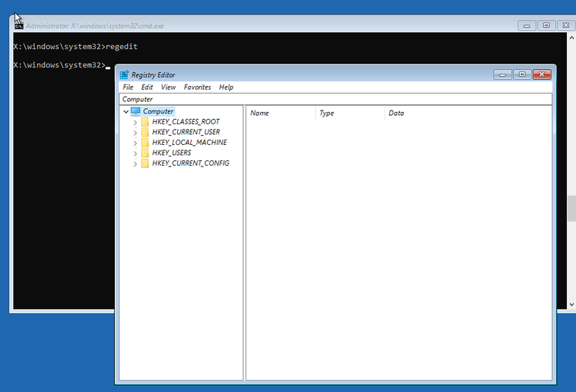Viewport: 576px width, 392px height.
Task: Select the HKEY_USERS key label
Action: coord(172,153)
